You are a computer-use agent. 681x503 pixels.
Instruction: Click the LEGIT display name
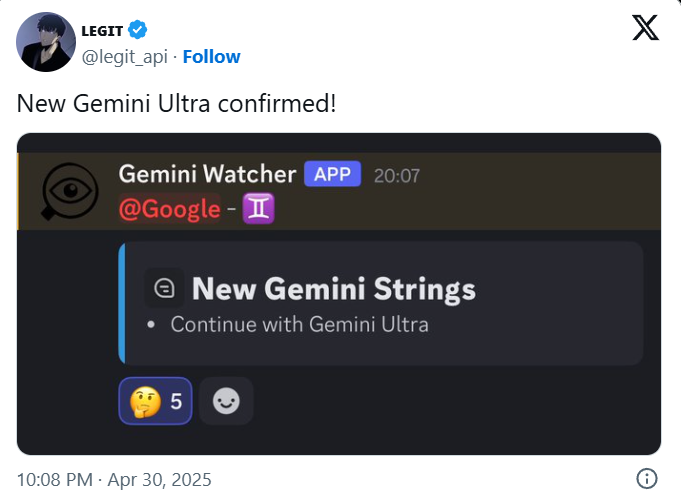102,31
